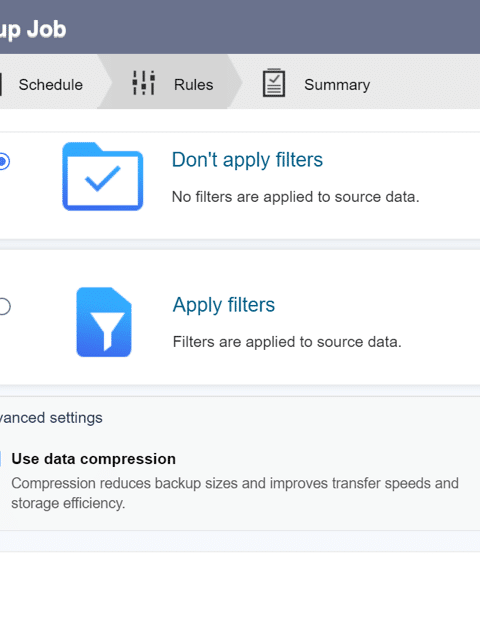The width and height of the screenshot is (480, 620).
Task: Toggle the Use data compression checkbox
Action: coord(0,459)
